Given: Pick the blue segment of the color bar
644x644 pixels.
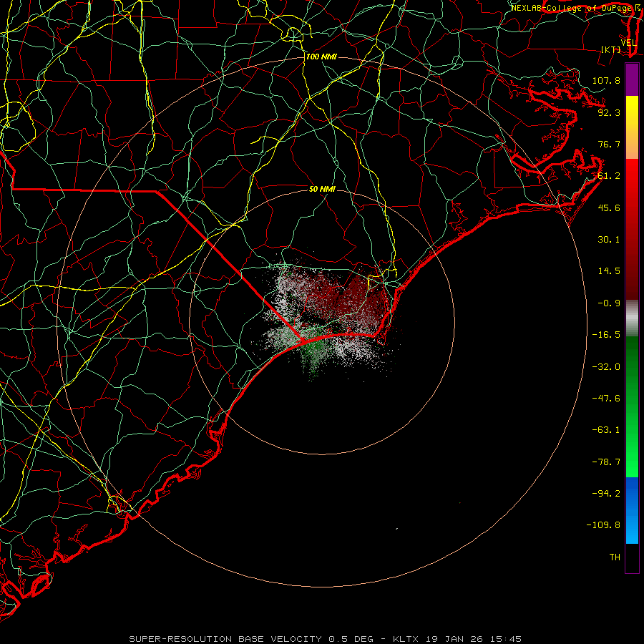Looking at the screenshot, I should (x=632, y=510).
